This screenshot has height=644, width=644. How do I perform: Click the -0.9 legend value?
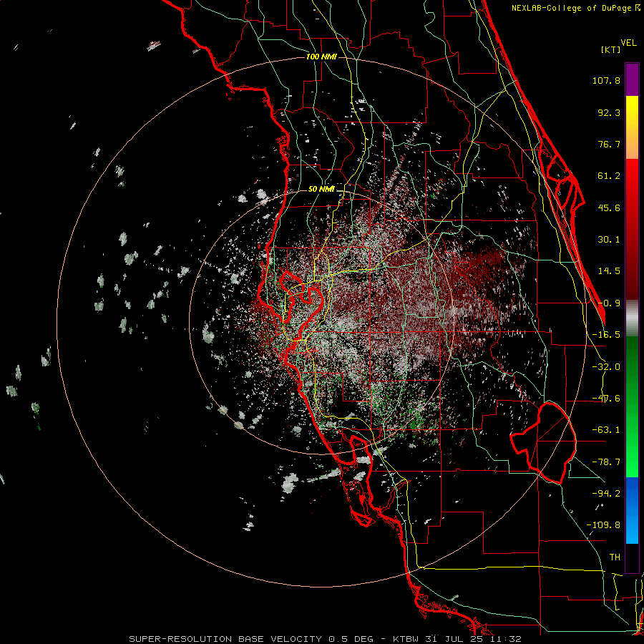point(609,303)
